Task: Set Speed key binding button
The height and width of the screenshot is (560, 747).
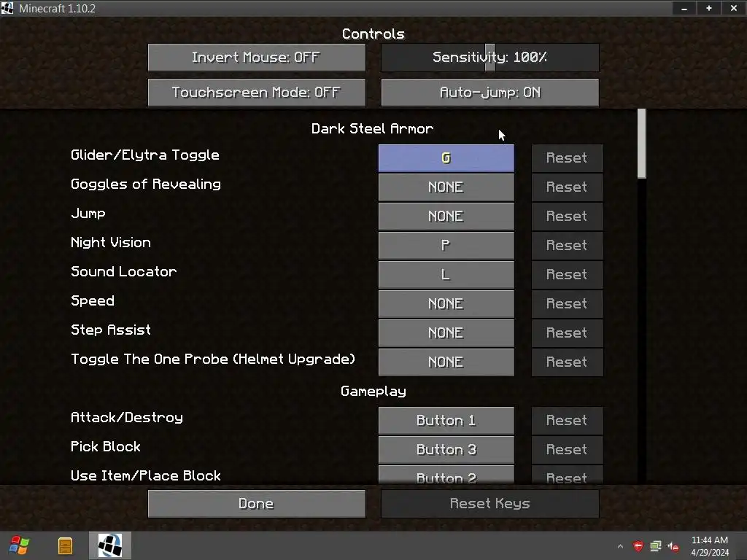Action: click(446, 304)
